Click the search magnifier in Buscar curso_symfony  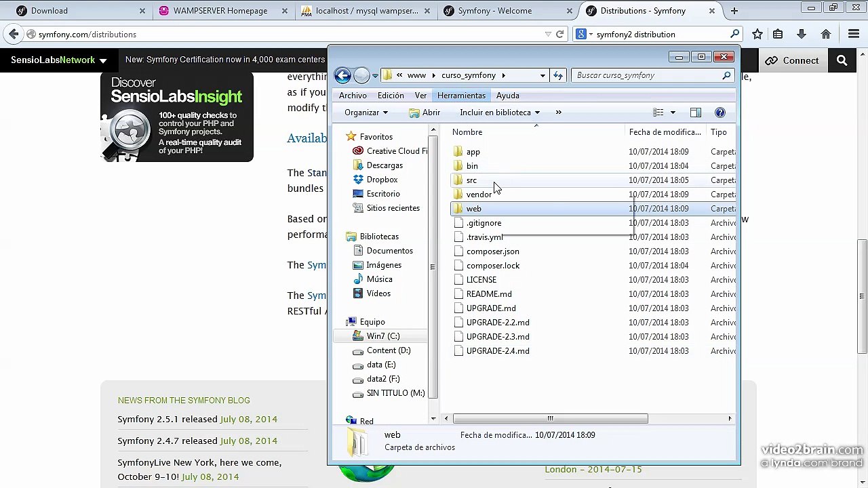click(x=726, y=75)
